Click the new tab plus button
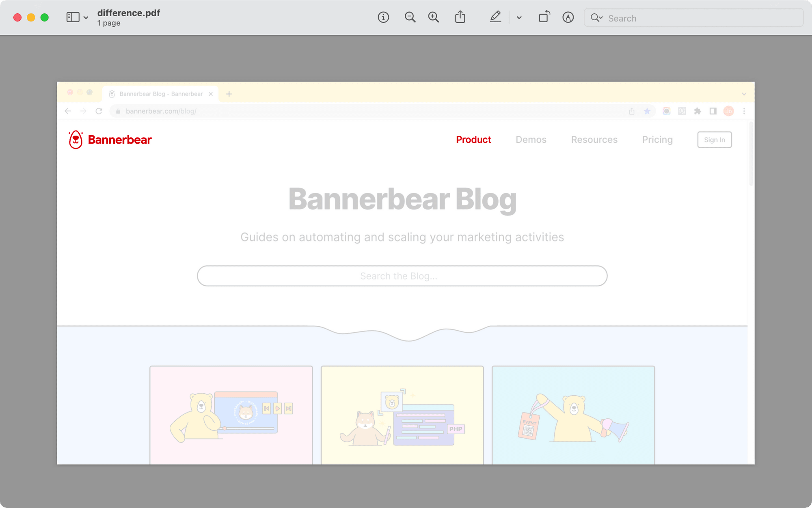Screen dimensions: 812x508 click(229, 94)
